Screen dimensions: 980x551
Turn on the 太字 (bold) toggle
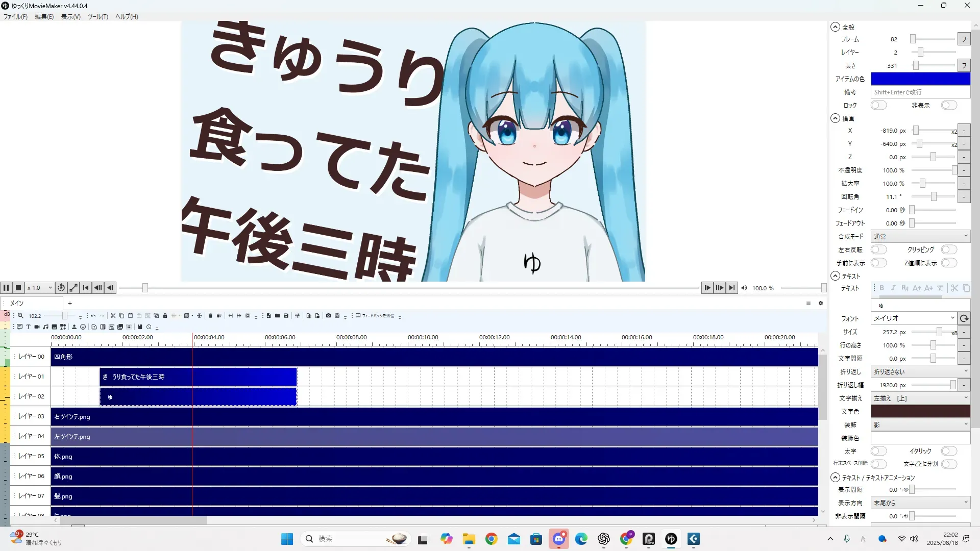[x=878, y=451]
